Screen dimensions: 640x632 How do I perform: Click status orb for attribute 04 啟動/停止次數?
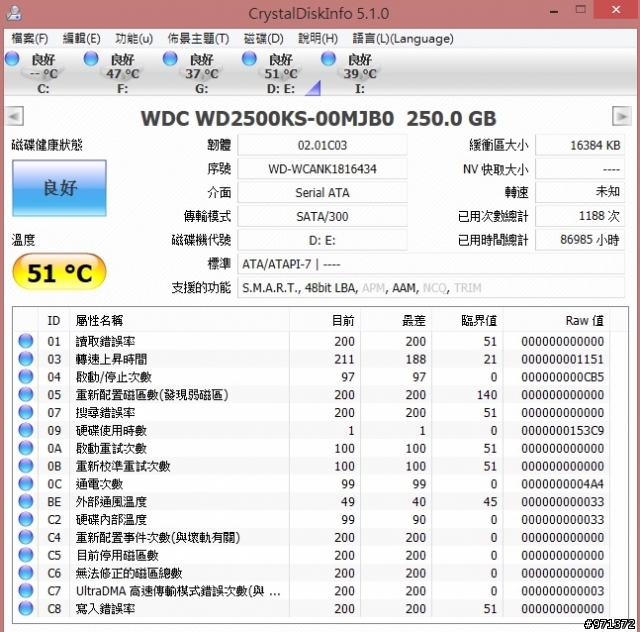tap(26, 376)
